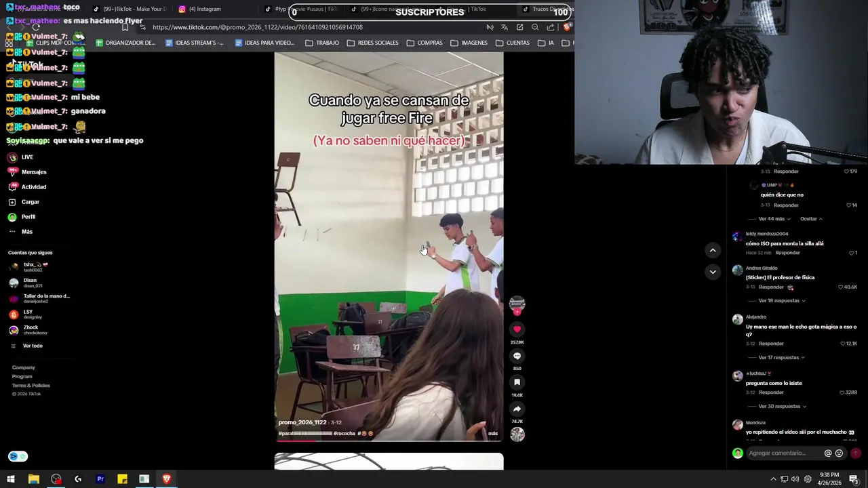The width and height of the screenshot is (868, 488).
Task: Open followed account LSY
Action: click(26, 314)
